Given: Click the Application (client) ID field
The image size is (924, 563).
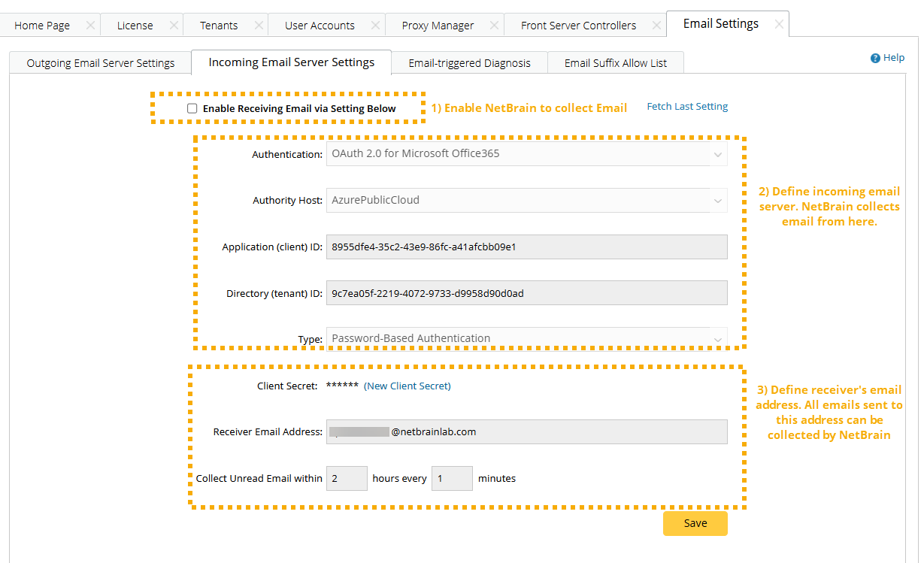Looking at the screenshot, I should pos(526,247).
